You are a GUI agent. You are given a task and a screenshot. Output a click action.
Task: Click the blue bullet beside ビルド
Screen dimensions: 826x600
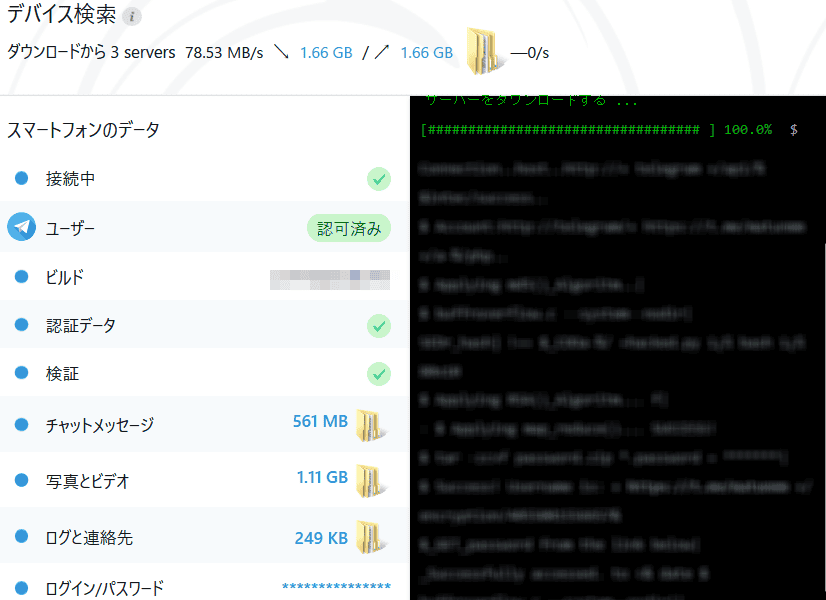pyautogui.click(x=22, y=277)
